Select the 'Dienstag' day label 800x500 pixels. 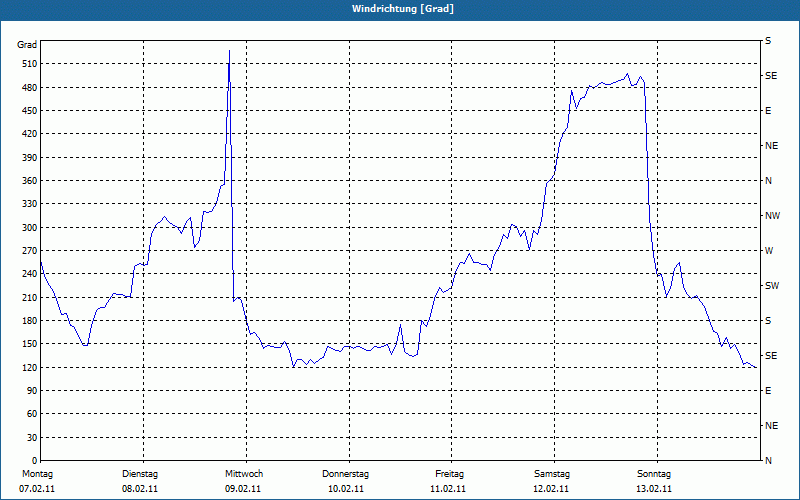click(x=140, y=474)
